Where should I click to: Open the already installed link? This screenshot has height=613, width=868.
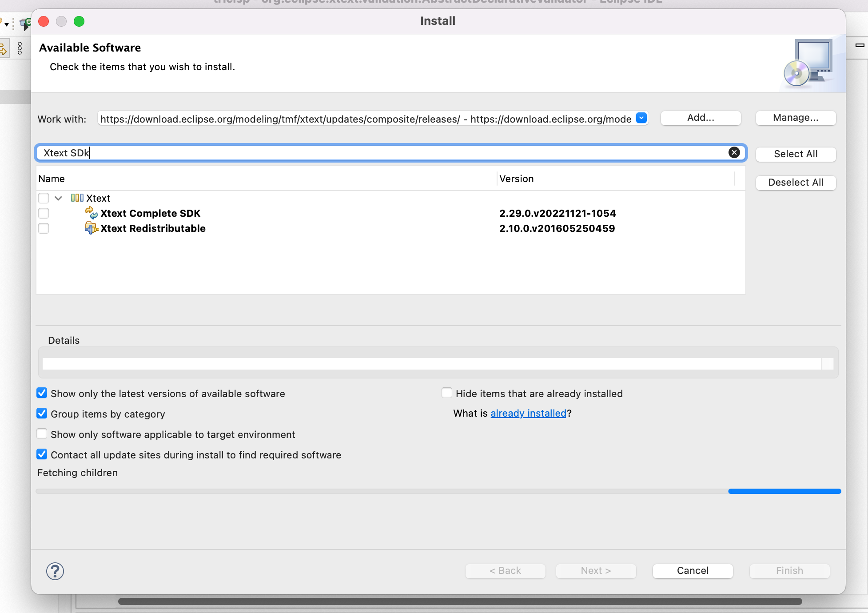(x=528, y=413)
